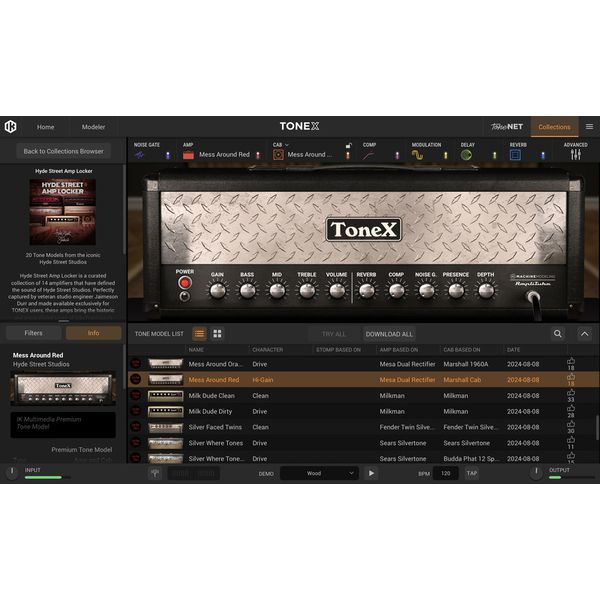
Task: Tap tempo with the TAP button
Action: coord(471,473)
